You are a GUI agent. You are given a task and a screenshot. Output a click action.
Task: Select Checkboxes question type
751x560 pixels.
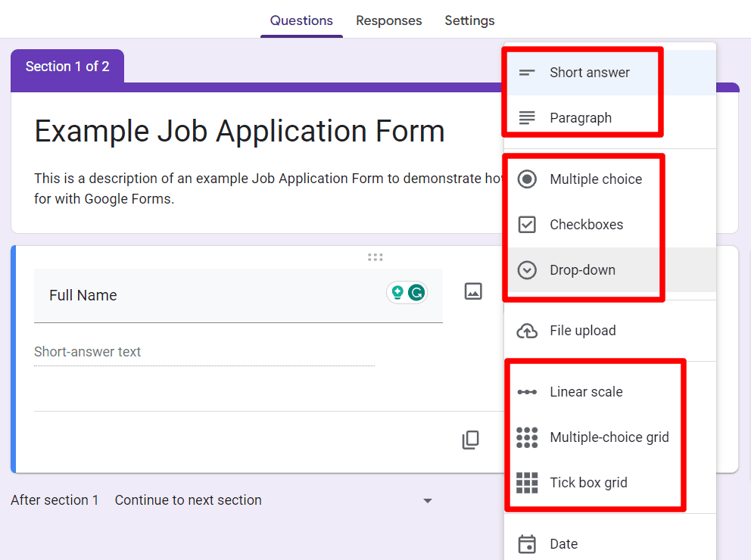point(610,225)
